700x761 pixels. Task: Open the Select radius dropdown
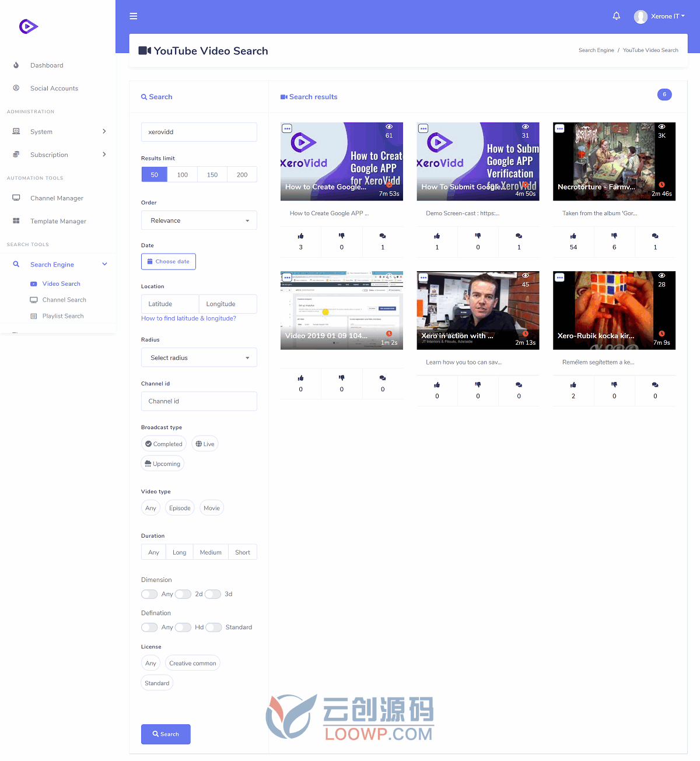pyautogui.click(x=199, y=357)
